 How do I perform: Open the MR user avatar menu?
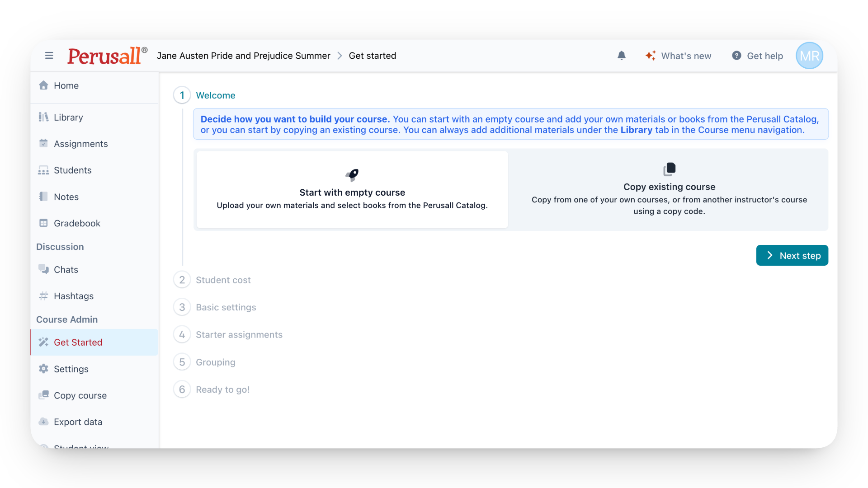pyautogui.click(x=809, y=56)
